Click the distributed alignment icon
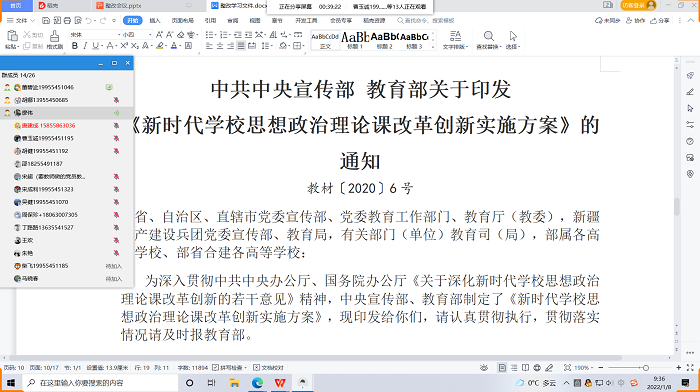 click(252, 46)
